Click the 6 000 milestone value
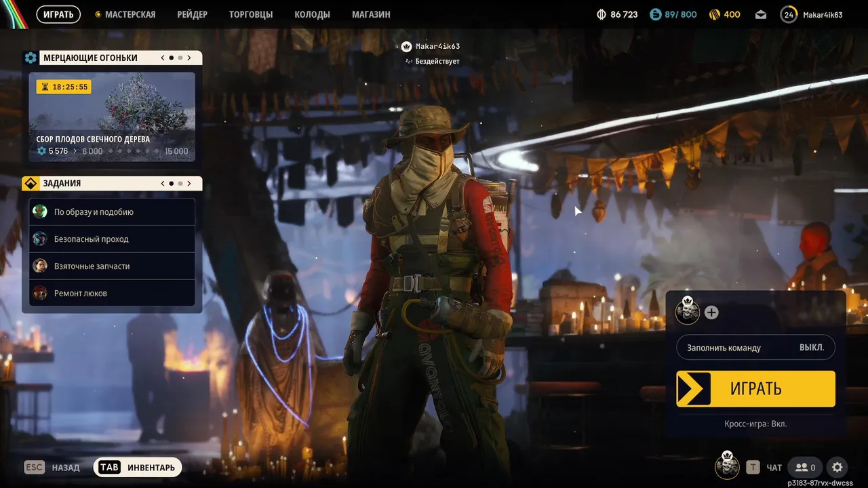 click(x=92, y=151)
